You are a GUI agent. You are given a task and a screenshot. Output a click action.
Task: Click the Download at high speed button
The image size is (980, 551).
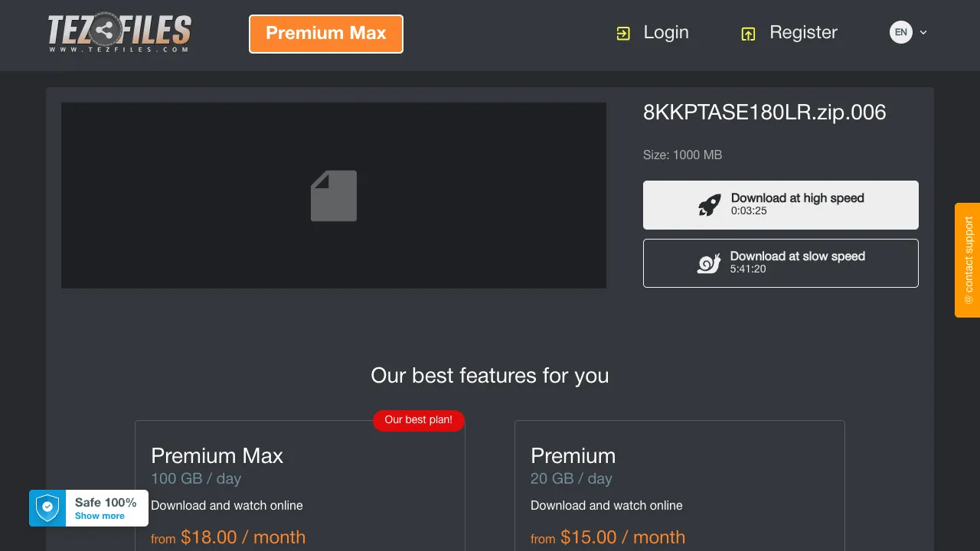point(781,205)
